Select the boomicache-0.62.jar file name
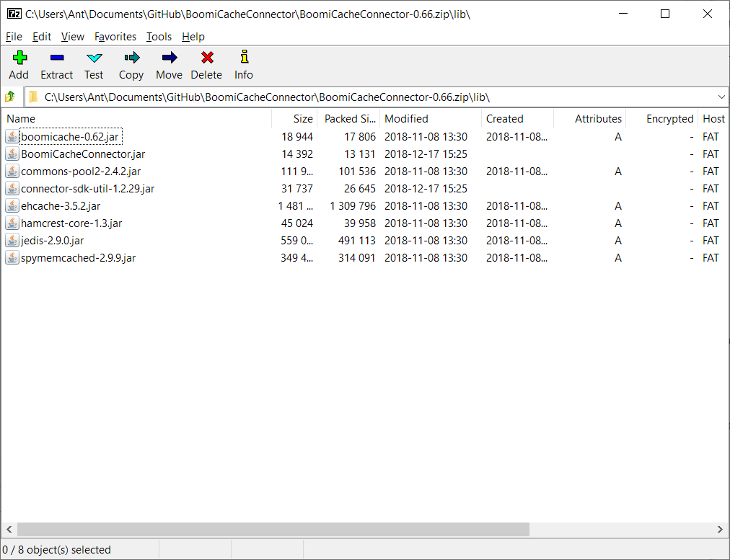Screen dimensions: 730x560 pos(70,137)
